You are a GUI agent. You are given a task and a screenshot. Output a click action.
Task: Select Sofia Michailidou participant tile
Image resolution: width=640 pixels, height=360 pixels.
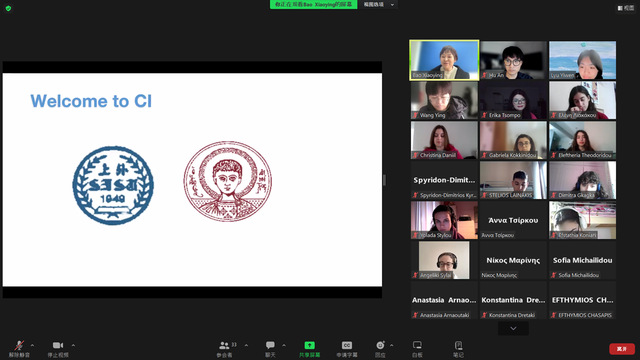582,260
